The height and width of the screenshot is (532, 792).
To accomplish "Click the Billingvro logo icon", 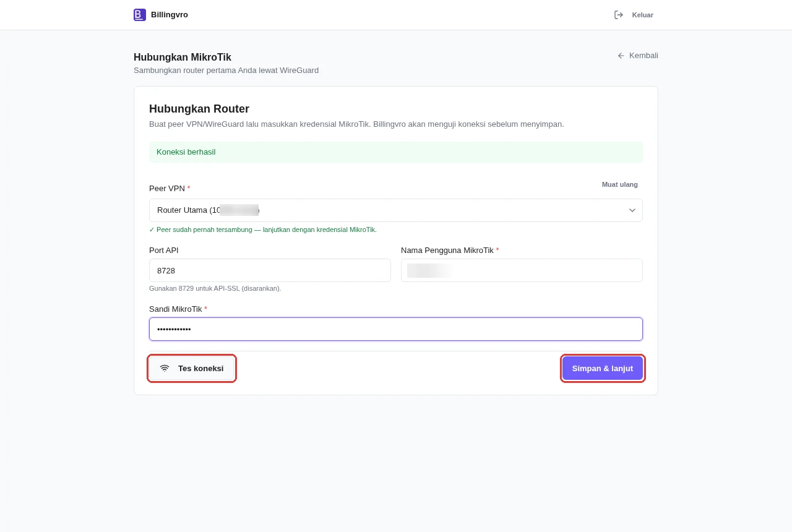I will 140,15.
